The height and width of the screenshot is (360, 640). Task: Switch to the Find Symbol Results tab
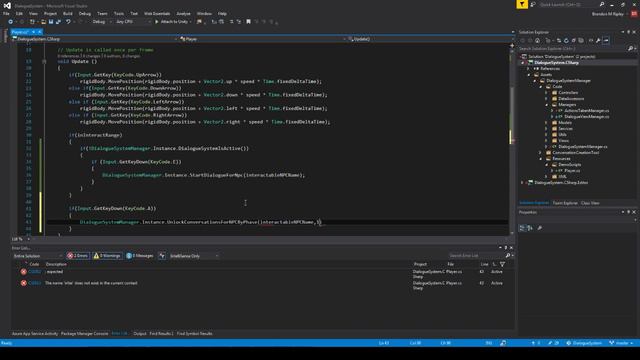(x=195, y=334)
